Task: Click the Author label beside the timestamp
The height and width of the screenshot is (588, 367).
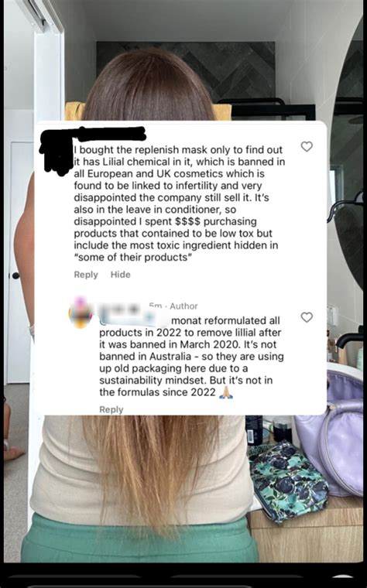Action: [x=183, y=306]
